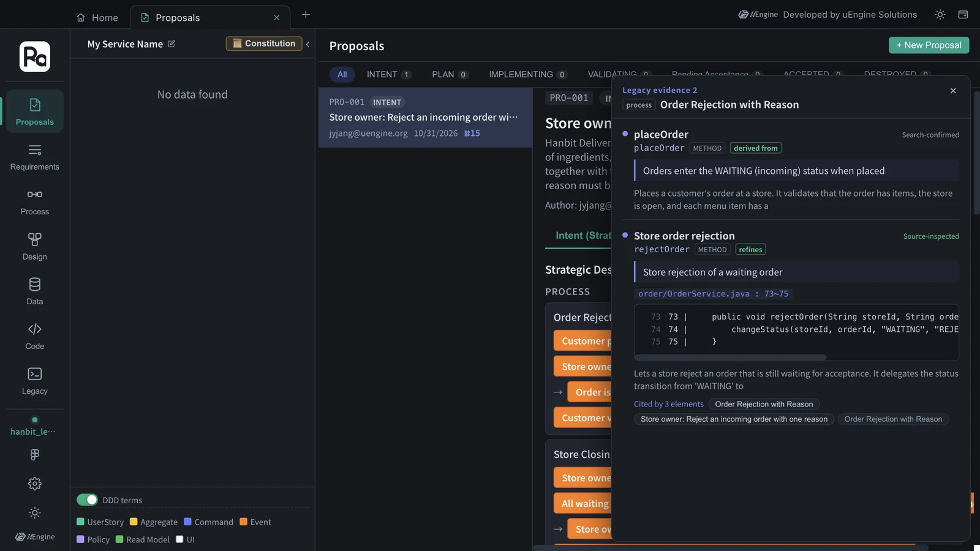This screenshot has width=980, height=551.
Task: Select the PLAN filter tab
Action: [450, 74]
